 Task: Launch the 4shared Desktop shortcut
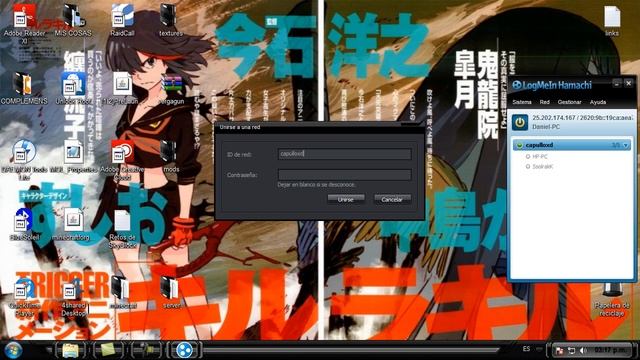pos(73,297)
